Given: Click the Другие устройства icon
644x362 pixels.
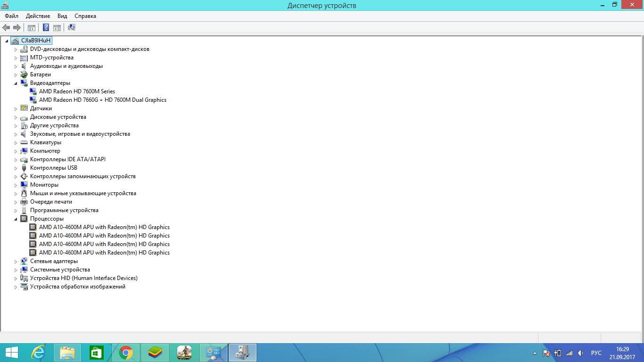Looking at the screenshot, I should coord(24,125).
